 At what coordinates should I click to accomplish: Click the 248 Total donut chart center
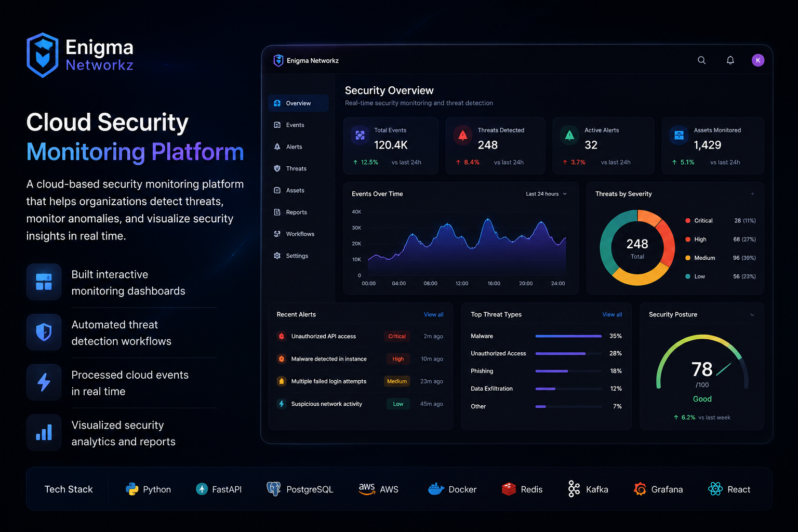tap(637, 248)
